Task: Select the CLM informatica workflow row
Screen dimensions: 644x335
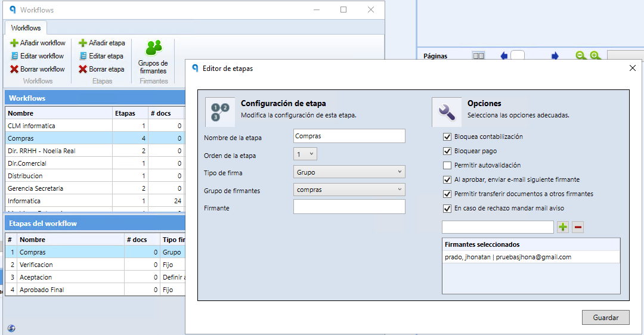Action: 95,126
